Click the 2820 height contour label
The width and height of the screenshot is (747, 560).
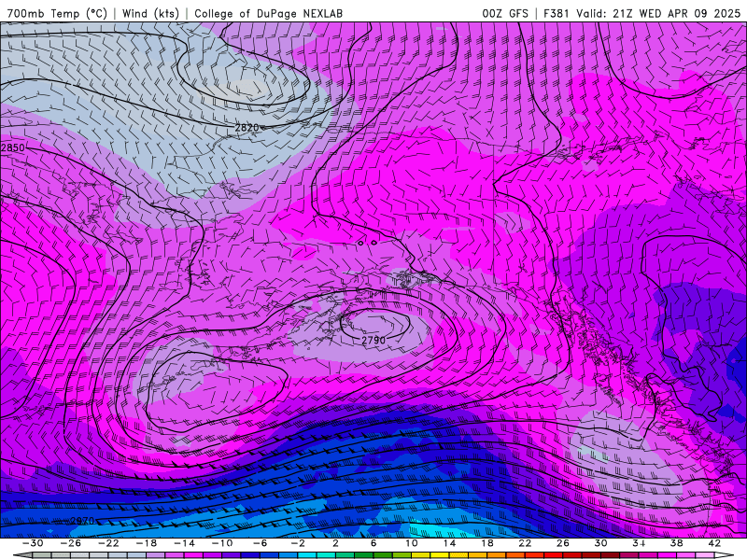[x=247, y=127]
